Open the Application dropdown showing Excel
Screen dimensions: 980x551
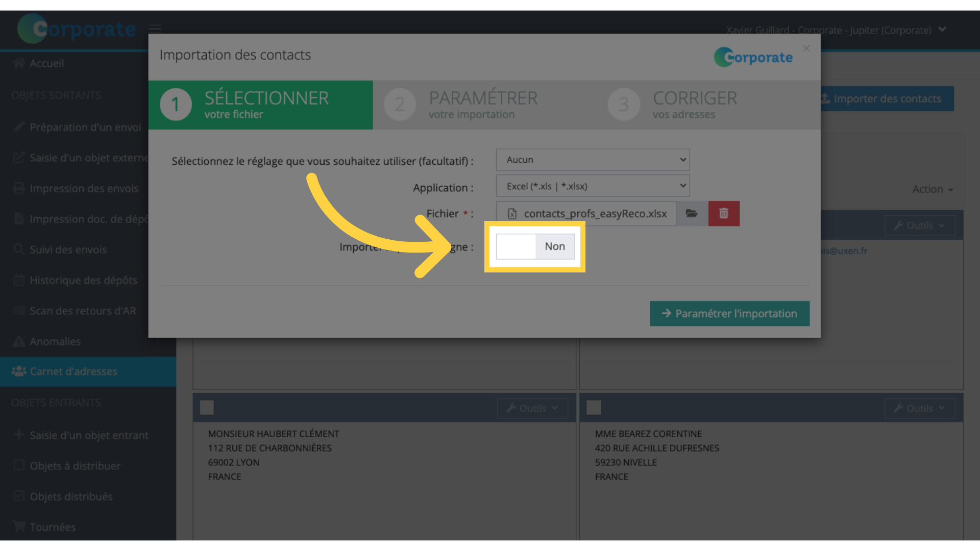coord(593,186)
